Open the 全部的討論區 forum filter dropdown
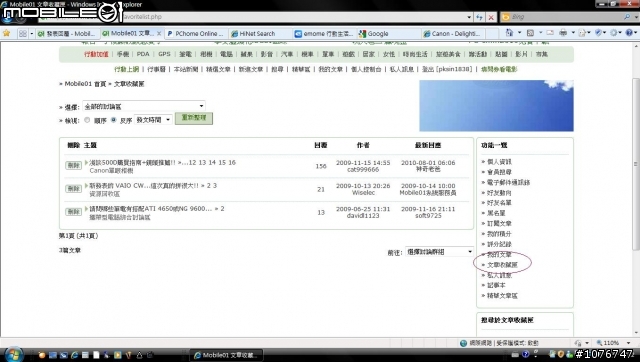Image resolution: width=640 pixels, height=362 pixels. pos(144,107)
